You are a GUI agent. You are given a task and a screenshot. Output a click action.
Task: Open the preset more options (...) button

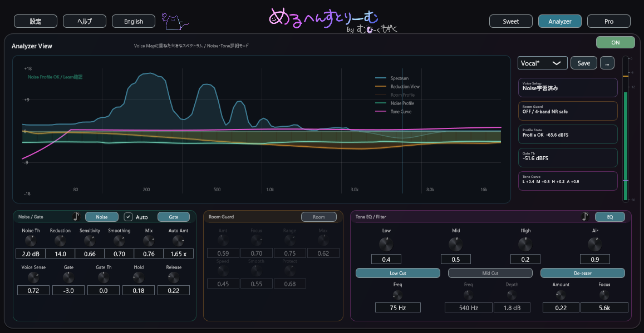pyautogui.click(x=607, y=63)
